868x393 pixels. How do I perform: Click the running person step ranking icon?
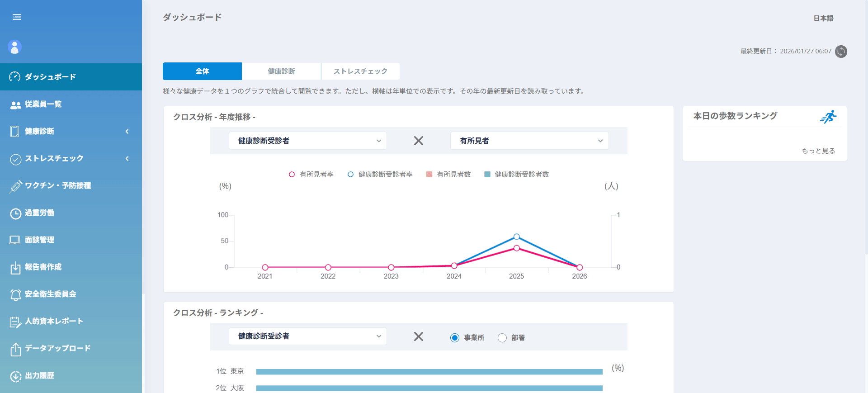pyautogui.click(x=828, y=117)
